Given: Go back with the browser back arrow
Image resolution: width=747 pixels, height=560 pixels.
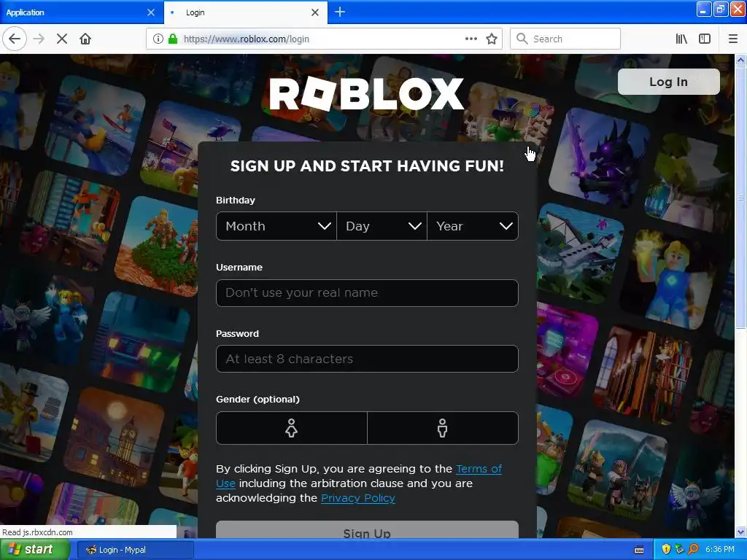Looking at the screenshot, I should (x=15, y=39).
